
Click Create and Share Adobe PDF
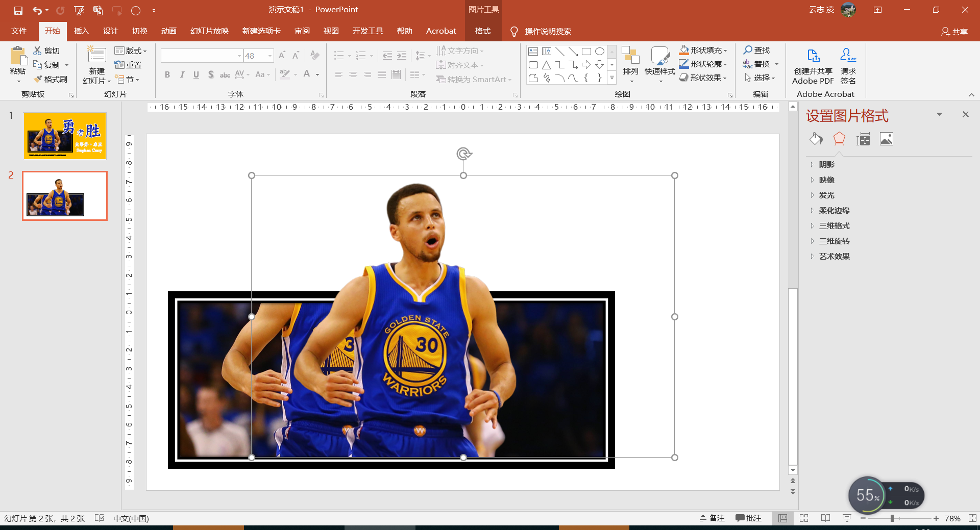click(x=813, y=66)
